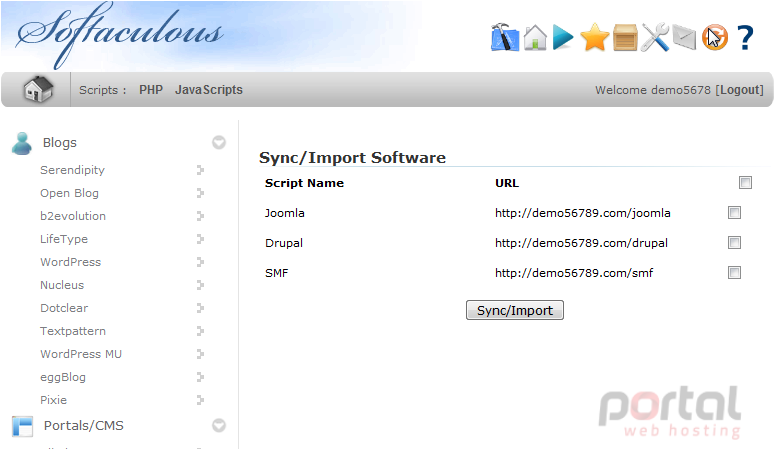The width and height of the screenshot is (776, 450).
Task: Click the green house home icon
Action: pyautogui.click(x=535, y=38)
